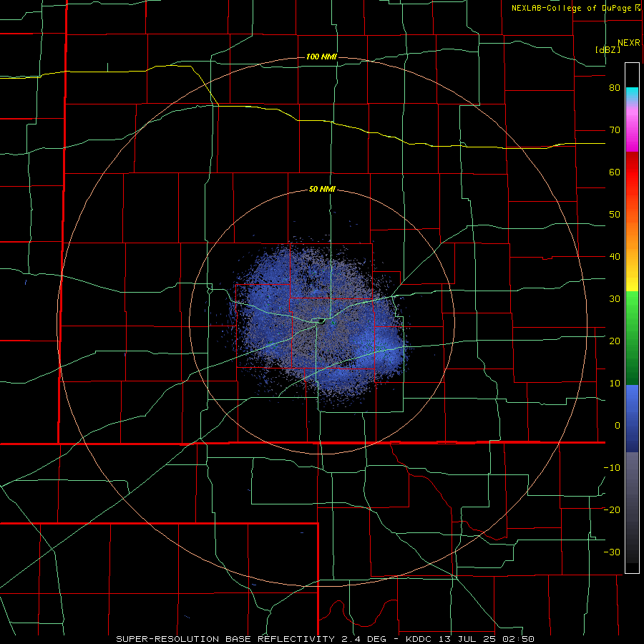Click the KDDC radar site marker at center
Image resolution: width=644 pixels, height=644 pixels.
(321, 321)
